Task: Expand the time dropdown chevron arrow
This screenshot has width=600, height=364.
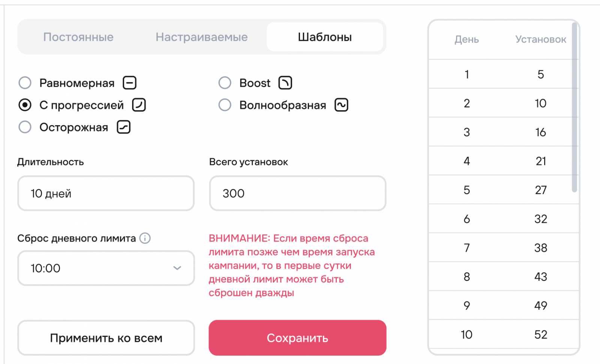Action: click(x=177, y=268)
